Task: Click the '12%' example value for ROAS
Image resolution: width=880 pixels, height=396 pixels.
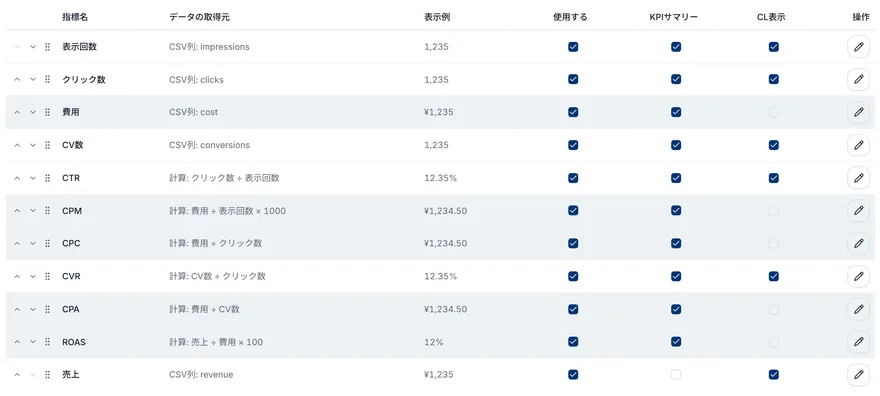Action: tap(434, 342)
